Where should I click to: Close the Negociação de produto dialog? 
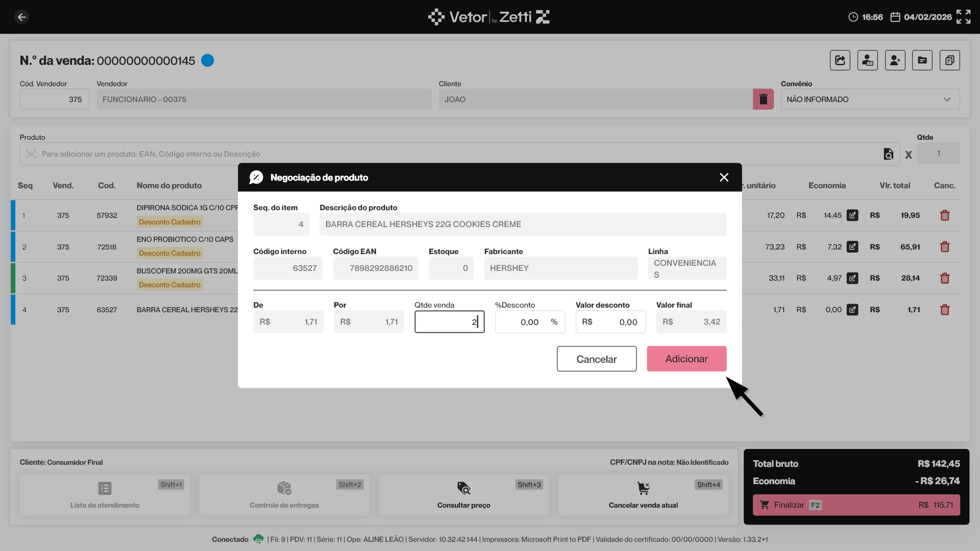724,177
